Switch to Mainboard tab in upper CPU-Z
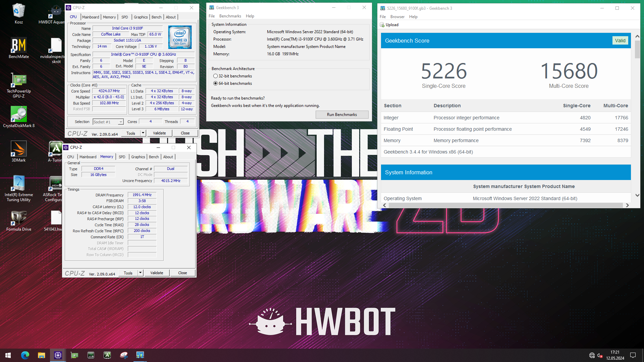Viewport: 644px width, 362px height. click(x=91, y=17)
